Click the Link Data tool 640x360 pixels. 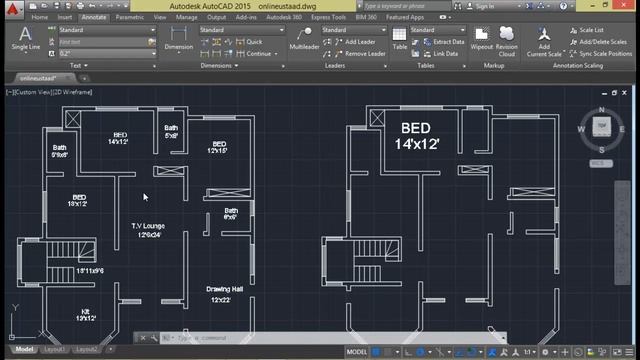point(441,53)
